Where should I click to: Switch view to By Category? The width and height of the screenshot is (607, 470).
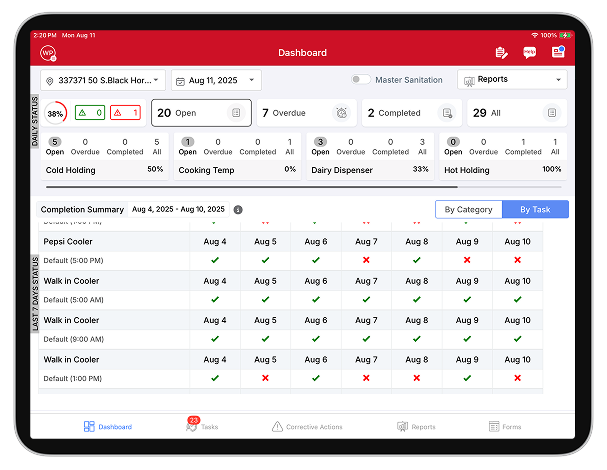click(467, 209)
